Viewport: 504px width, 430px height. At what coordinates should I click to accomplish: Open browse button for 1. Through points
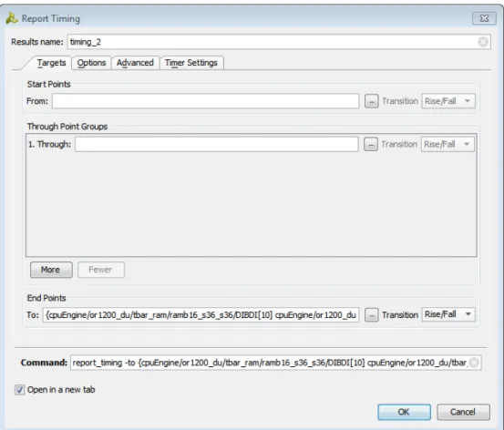[x=371, y=144]
